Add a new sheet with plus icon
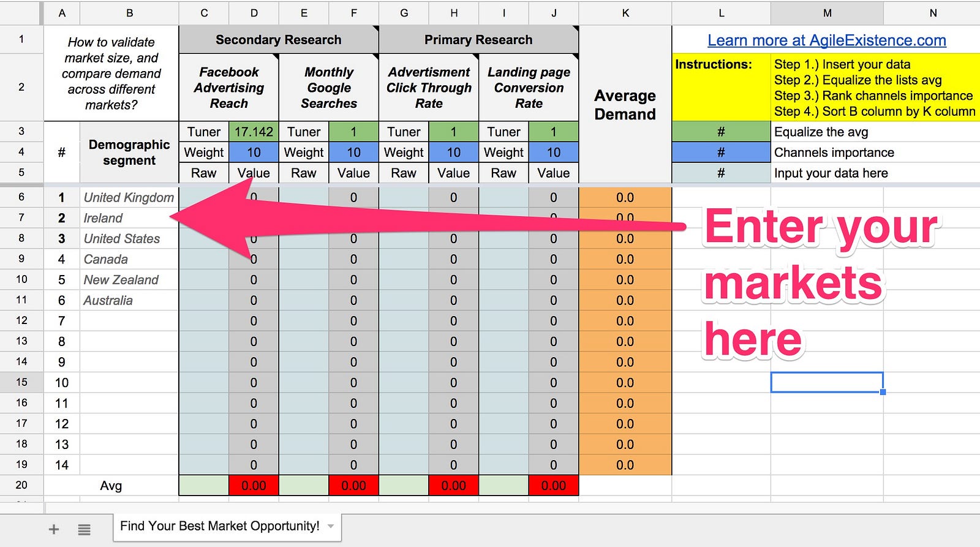Screen dimensions: 980x547 [54, 529]
